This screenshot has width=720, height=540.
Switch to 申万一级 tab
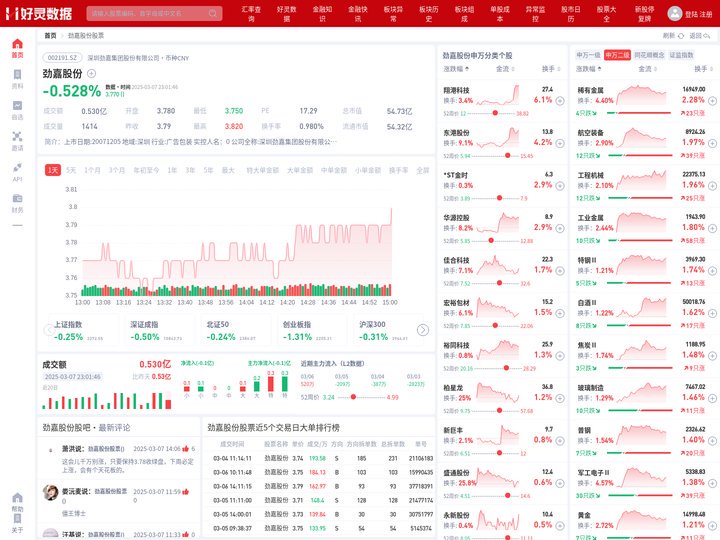pyautogui.click(x=588, y=55)
